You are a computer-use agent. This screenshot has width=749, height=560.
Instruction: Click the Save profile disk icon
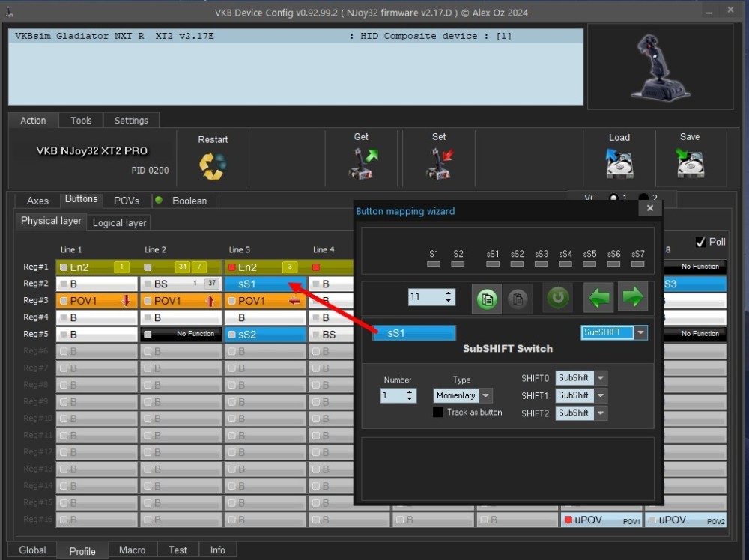pos(690,163)
